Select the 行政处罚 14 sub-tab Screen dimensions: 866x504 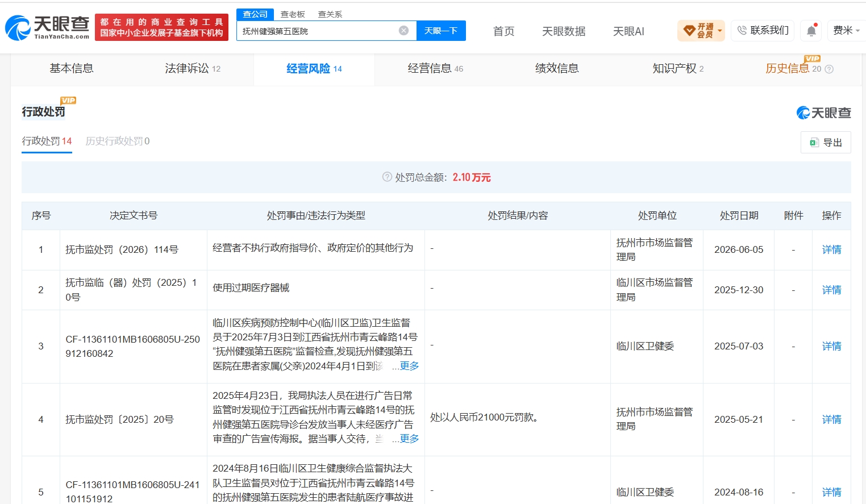[x=47, y=141]
